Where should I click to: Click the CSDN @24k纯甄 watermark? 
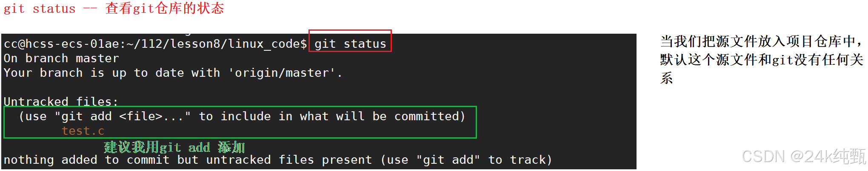(x=804, y=157)
